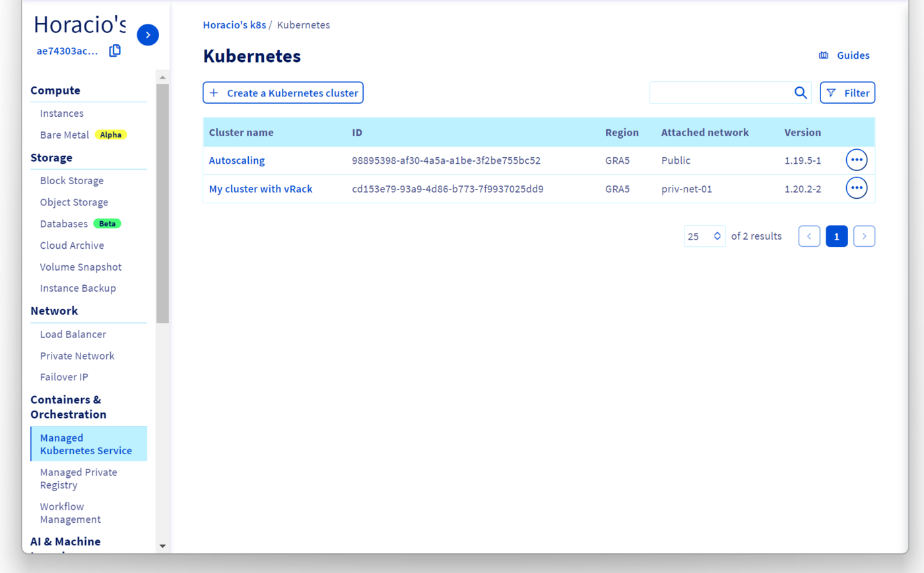Open the Autoscaling cluster link
The width and height of the screenshot is (924, 573).
click(237, 160)
